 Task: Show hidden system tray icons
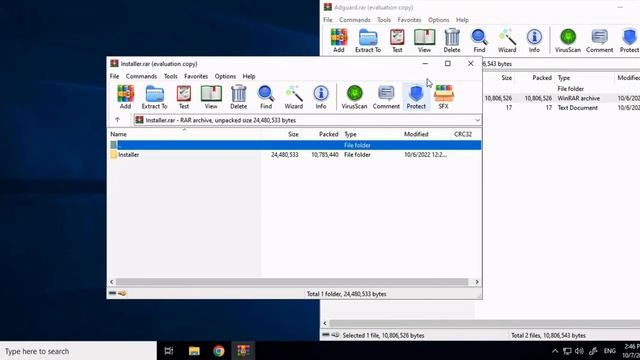click(555, 351)
